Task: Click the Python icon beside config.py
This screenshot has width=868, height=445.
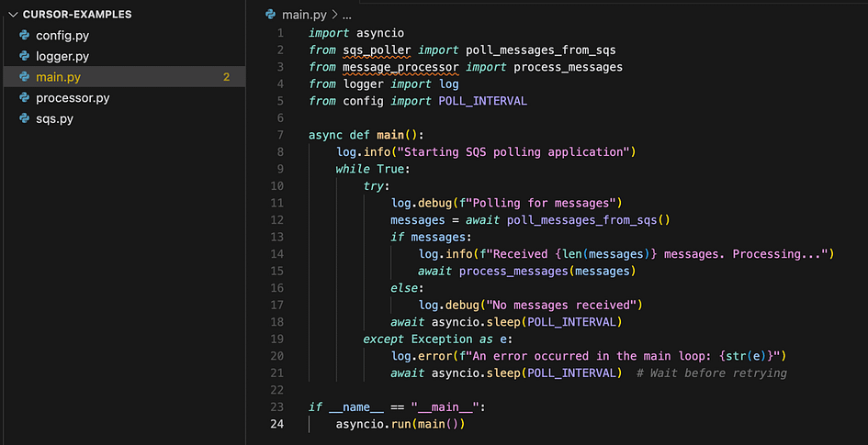Action: [x=24, y=36]
